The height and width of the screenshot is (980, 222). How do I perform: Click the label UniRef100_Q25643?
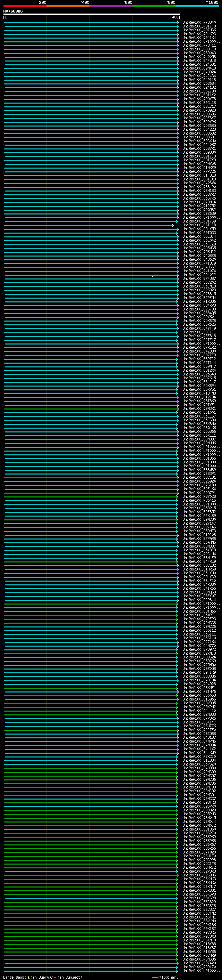(x=199, y=374)
